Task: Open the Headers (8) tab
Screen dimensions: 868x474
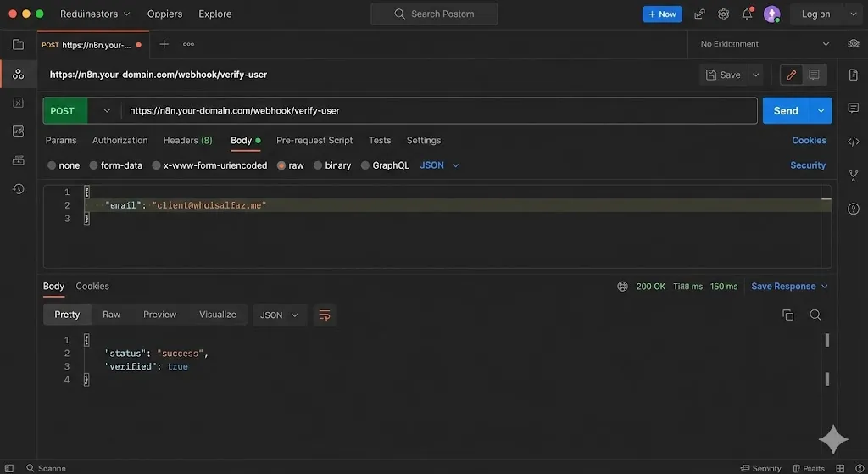Action: [187, 141]
